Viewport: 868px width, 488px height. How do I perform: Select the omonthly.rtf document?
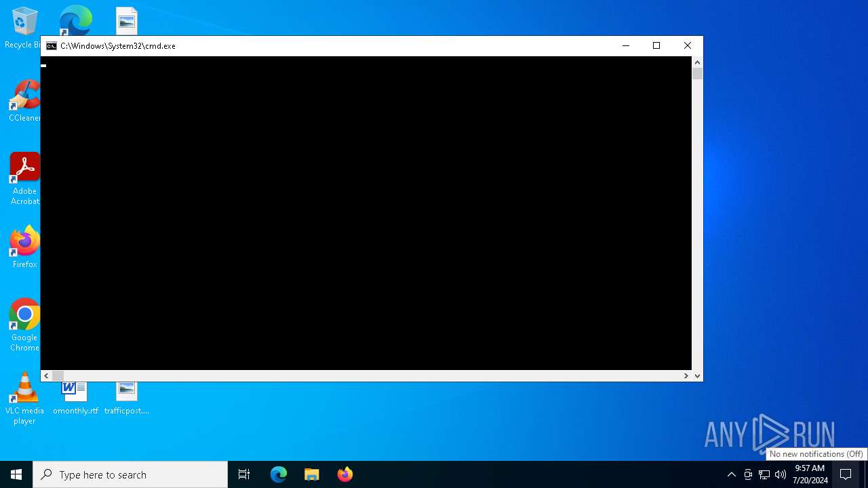click(x=75, y=399)
